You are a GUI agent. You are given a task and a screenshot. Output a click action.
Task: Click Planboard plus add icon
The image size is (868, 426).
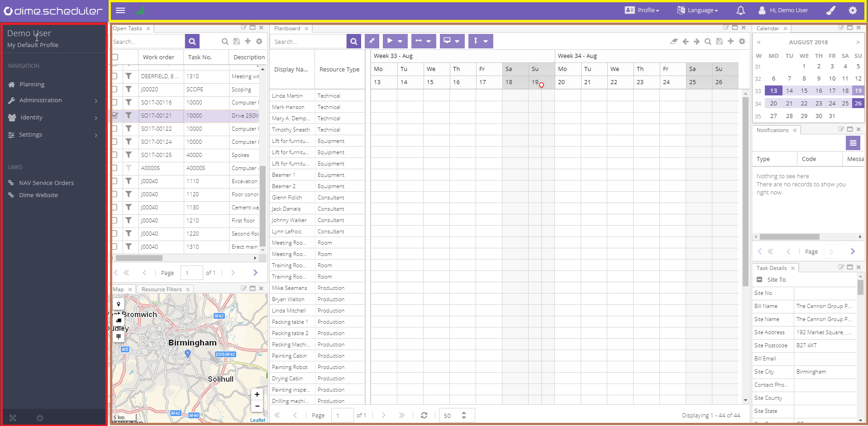coord(730,41)
